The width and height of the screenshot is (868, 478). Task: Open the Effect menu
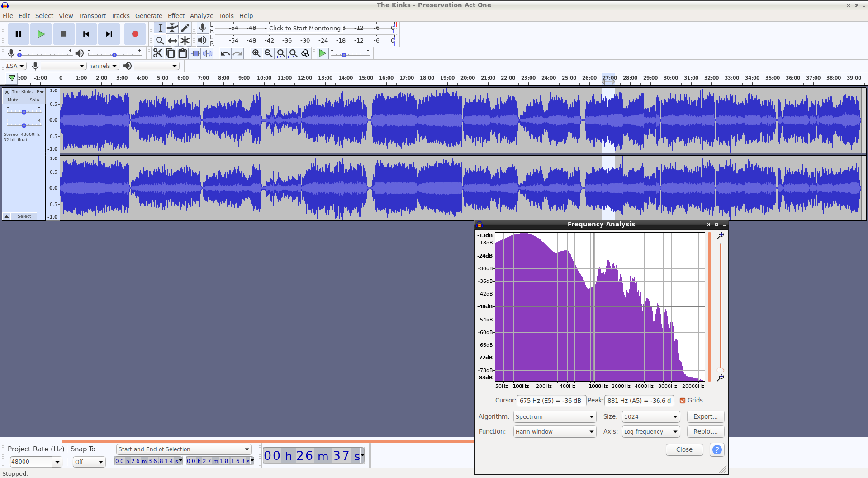coord(176,16)
